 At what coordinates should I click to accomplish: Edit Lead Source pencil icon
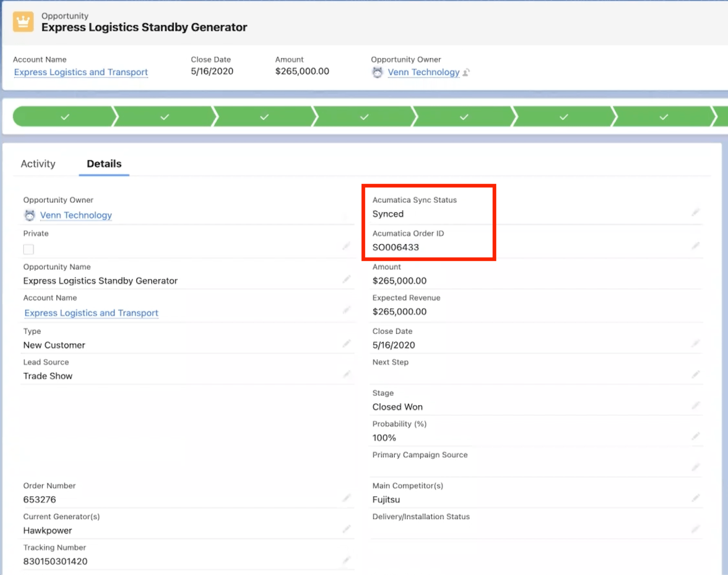(346, 374)
